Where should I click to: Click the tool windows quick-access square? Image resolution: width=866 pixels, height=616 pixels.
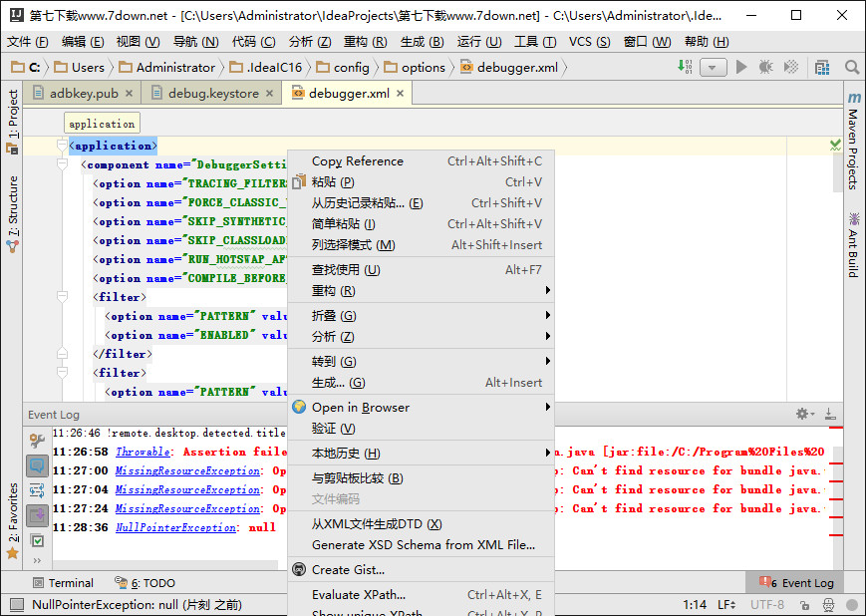17,605
